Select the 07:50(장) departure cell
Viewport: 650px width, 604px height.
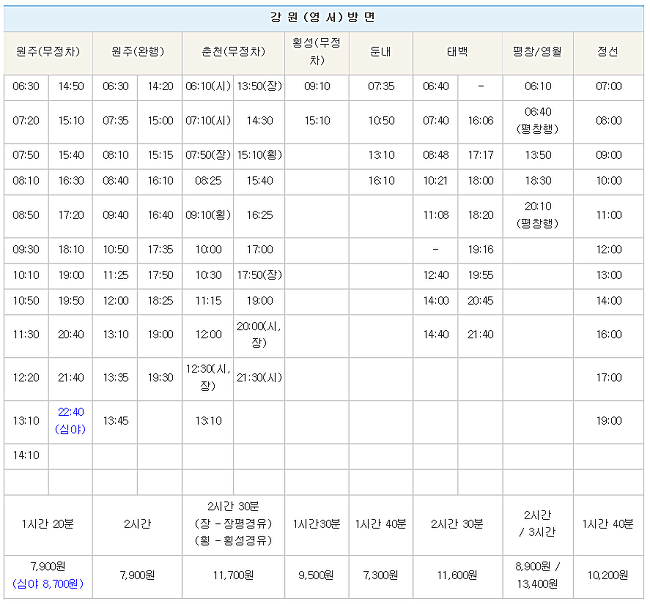click(208, 155)
